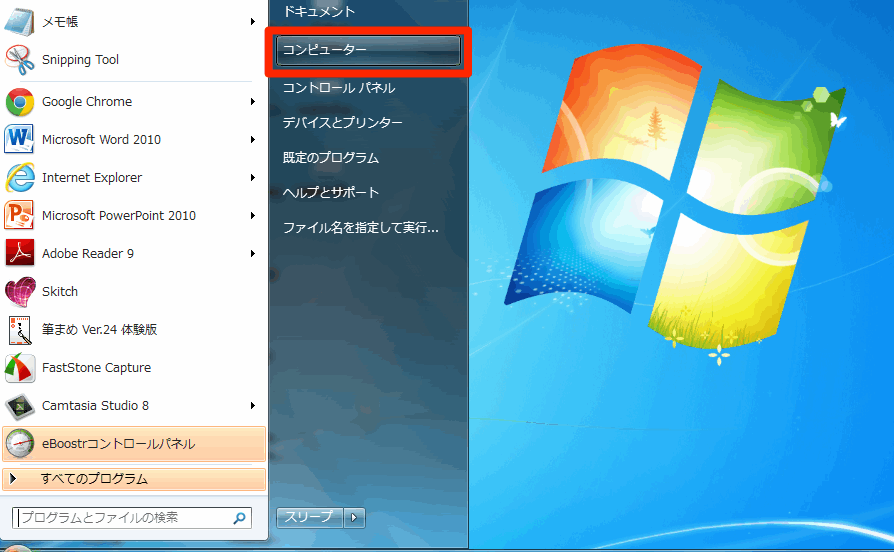Open the Adobe Reader 9 icon
894x552 pixels.
click(19, 254)
